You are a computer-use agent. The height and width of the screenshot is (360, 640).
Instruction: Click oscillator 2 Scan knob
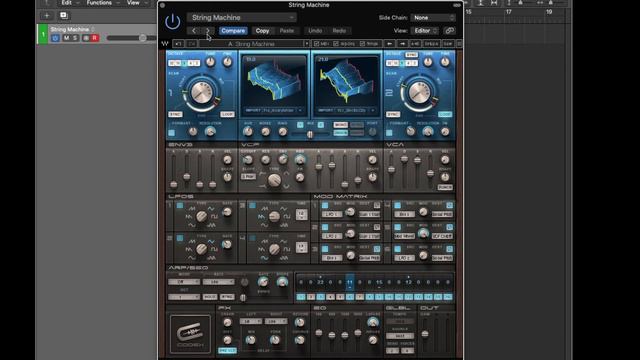pos(419,92)
